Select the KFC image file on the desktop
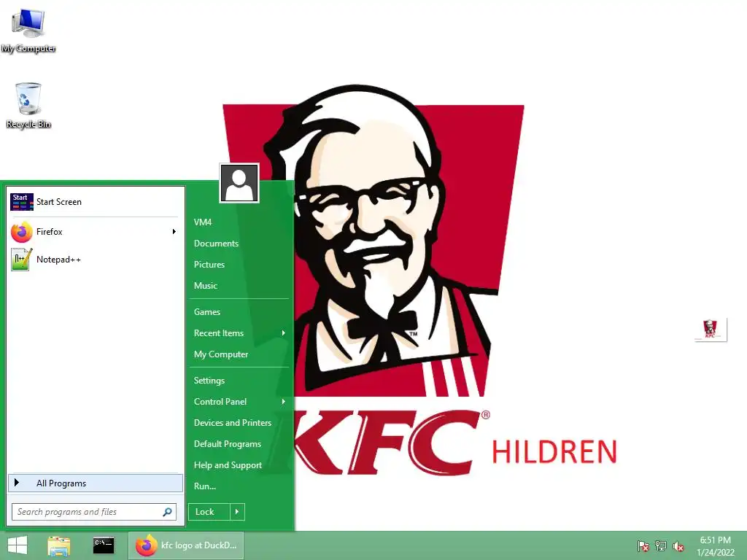The height and width of the screenshot is (560, 747). pos(711,330)
